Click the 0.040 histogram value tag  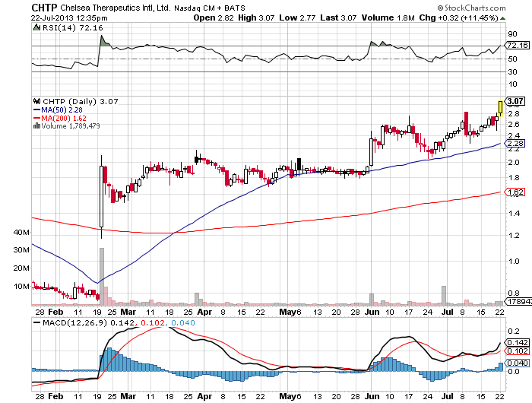pos(518,363)
